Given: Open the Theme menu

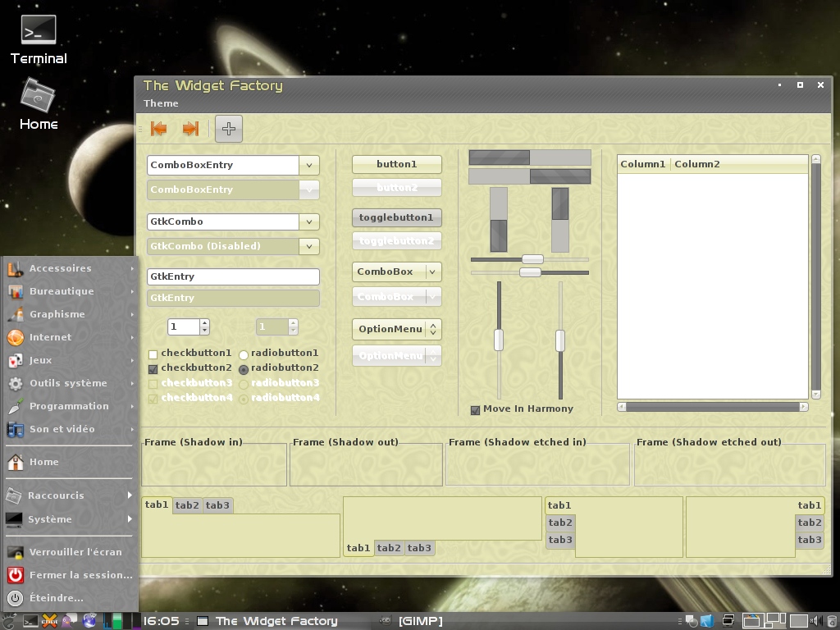Looking at the screenshot, I should click(x=161, y=103).
